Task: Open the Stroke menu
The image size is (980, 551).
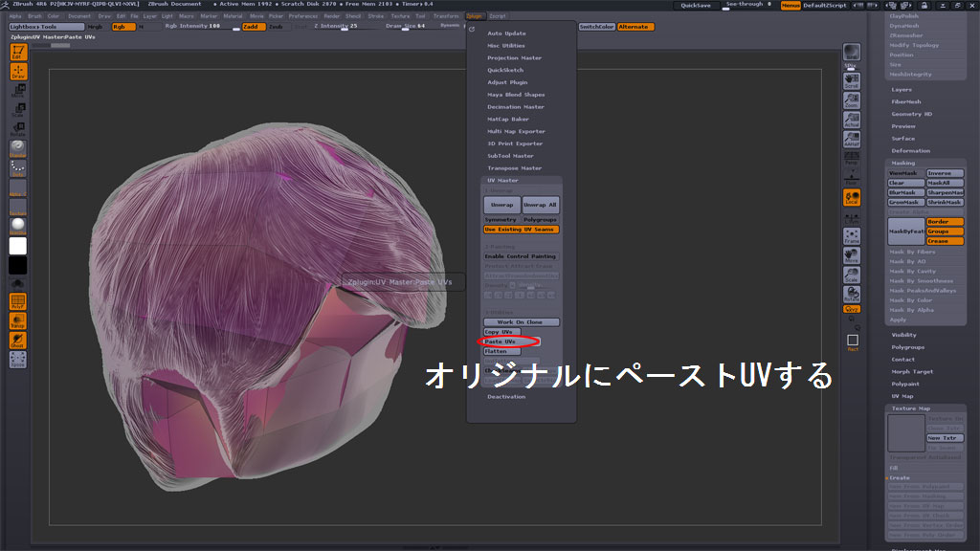Action: (x=375, y=16)
